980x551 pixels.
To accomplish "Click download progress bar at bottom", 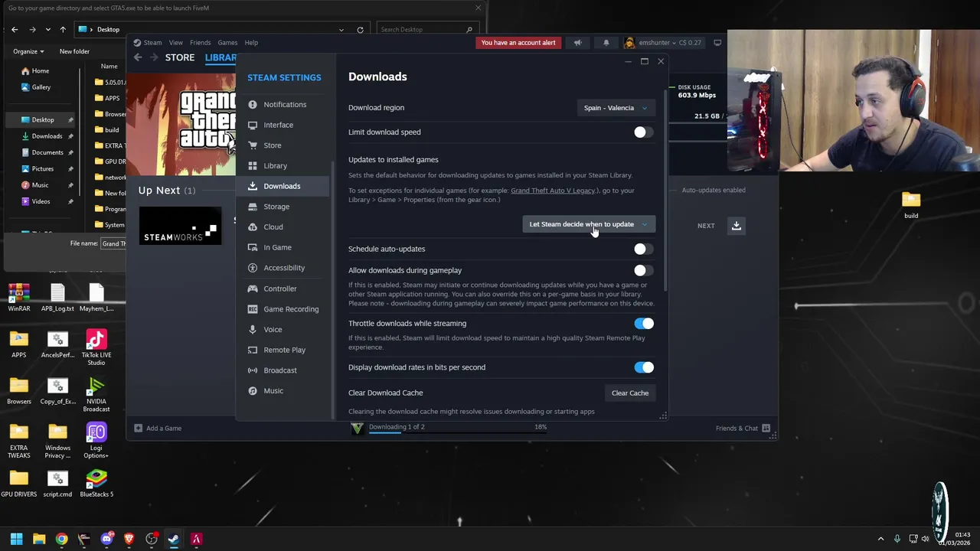I will pyautogui.click(x=458, y=432).
